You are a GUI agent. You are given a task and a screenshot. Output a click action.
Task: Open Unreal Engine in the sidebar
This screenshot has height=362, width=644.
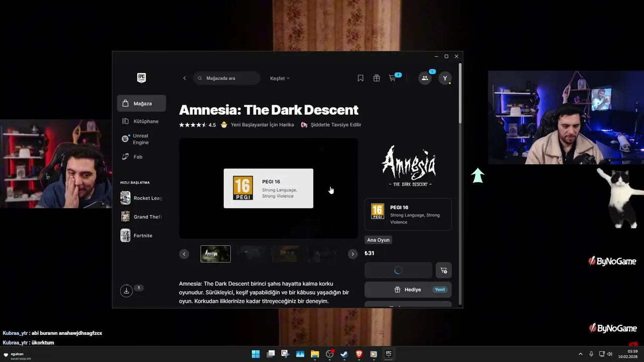141,139
